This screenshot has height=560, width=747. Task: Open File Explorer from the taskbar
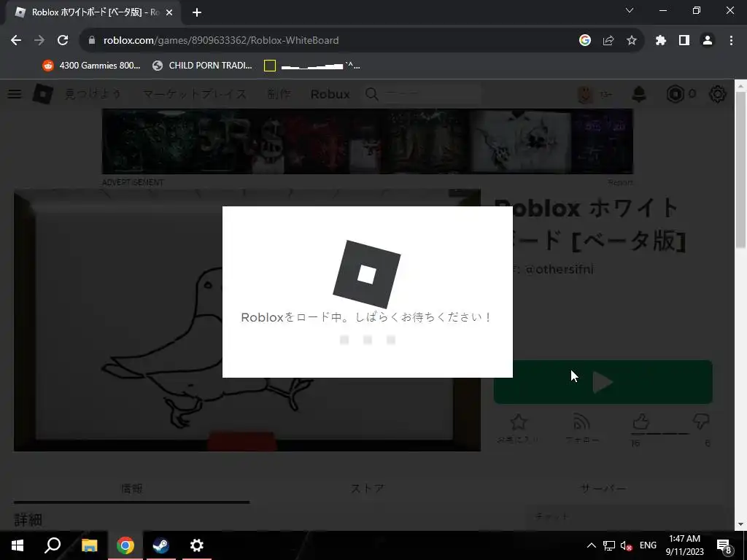[x=89, y=545]
